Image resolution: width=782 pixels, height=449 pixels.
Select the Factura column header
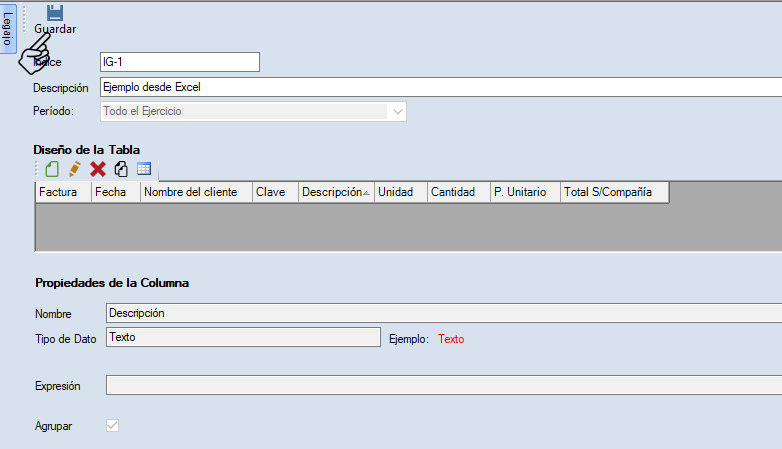coord(63,192)
